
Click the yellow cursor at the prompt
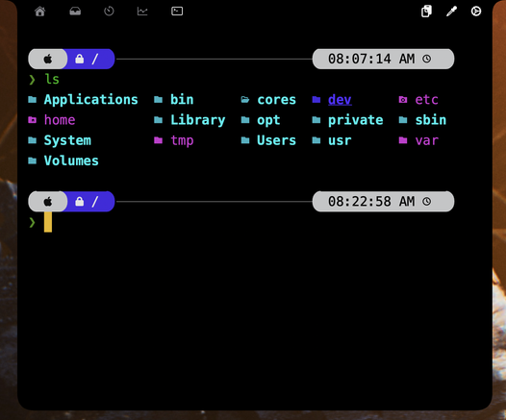pyautogui.click(x=48, y=222)
